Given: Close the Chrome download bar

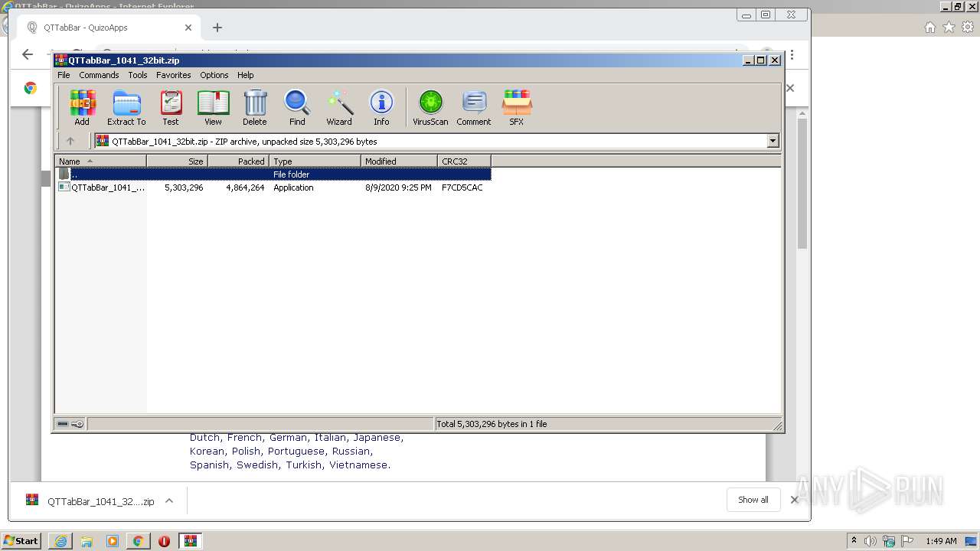Looking at the screenshot, I should [x=794, y=500].
